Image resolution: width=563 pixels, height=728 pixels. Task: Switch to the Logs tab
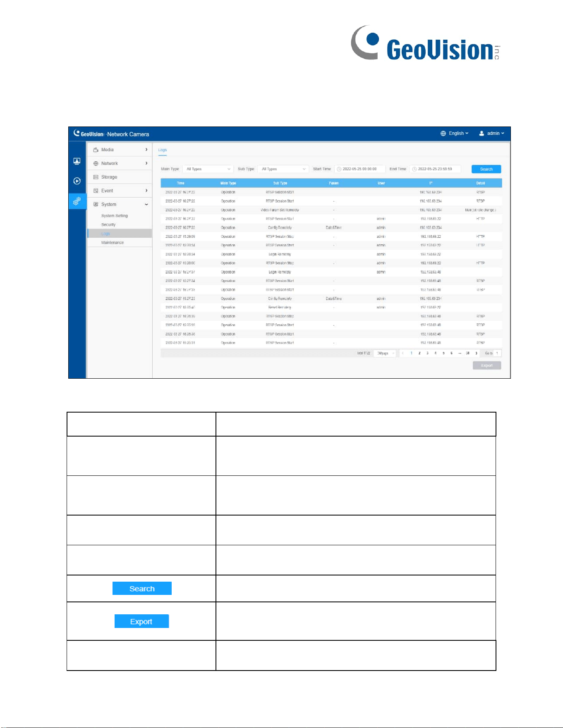coord(163,150)
